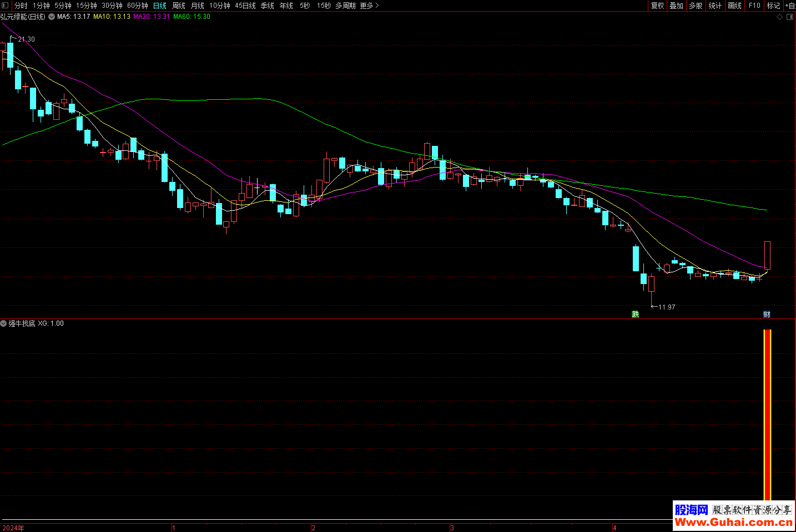The image size is (796, 532).
Task: Click the last tall hollow candlestick
Action: pyautogui.click(x=767, y=255)
